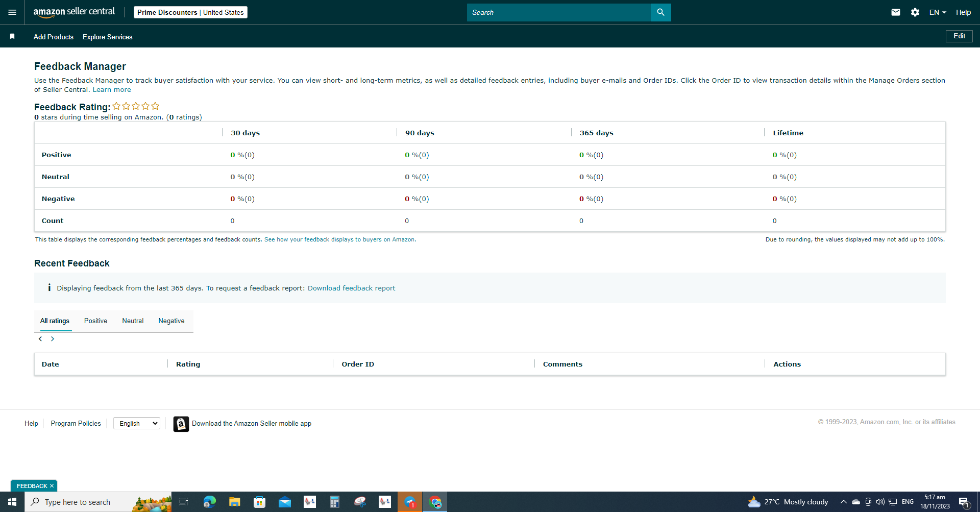
Task: Open Calculator from the taskbar
Action: (334, 502)
